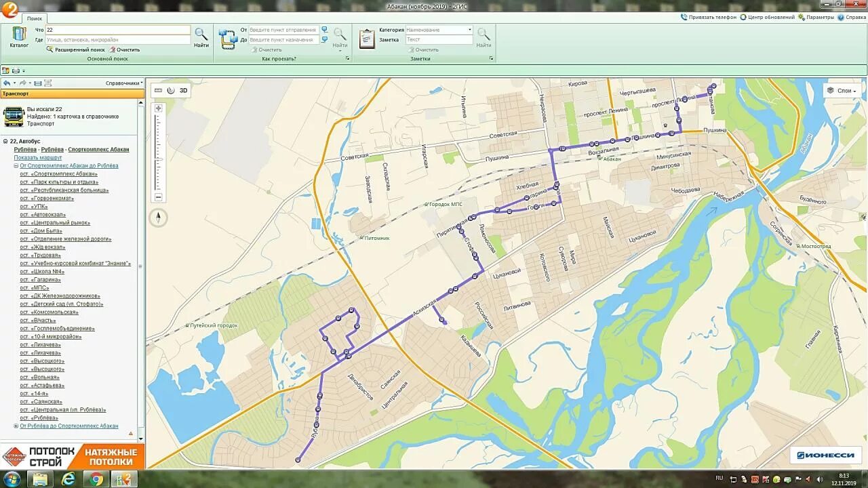Click Найти in the Как проехать group
The width and height of the screenshot is (868, 488).
[340, 37]
